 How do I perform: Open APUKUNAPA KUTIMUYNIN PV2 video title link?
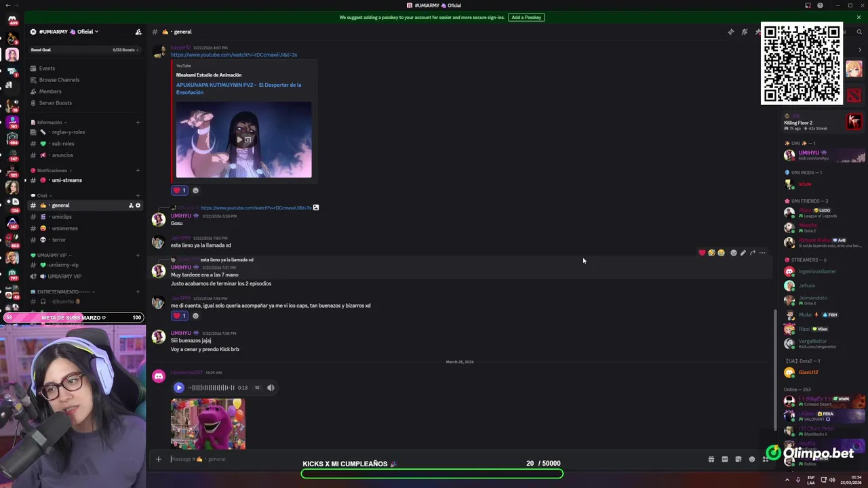click(239, 89)
